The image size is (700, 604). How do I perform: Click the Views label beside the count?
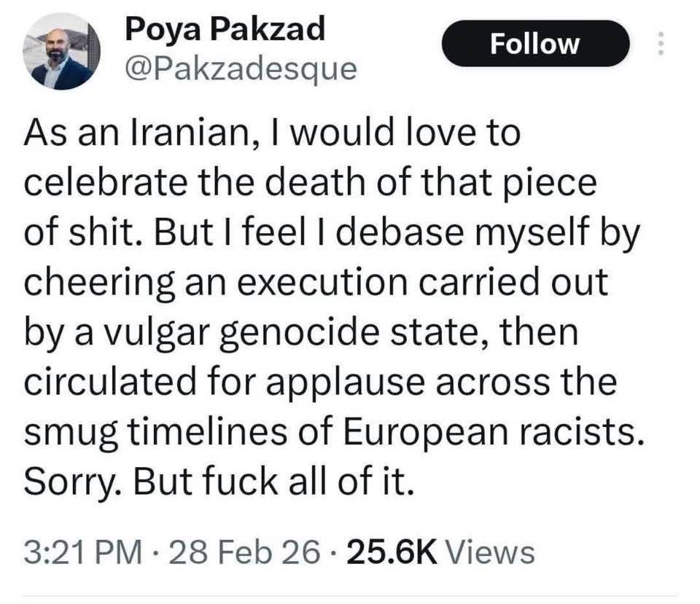tap(490, 552)
